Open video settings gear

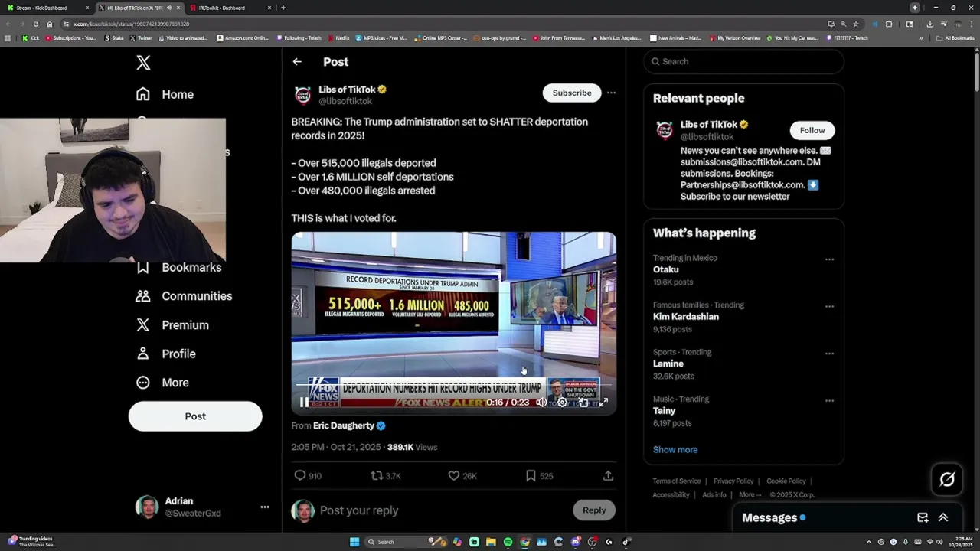[x=562, y=403]
